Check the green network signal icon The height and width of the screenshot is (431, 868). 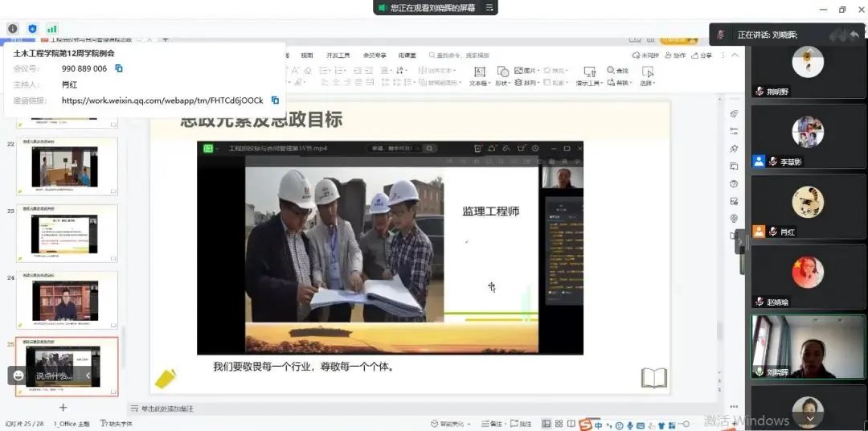pos(52,29)
